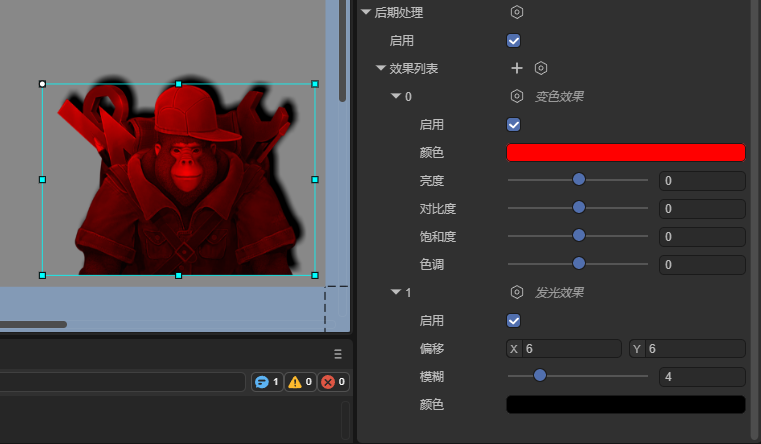Click the hexagon icon before 发光效果
This screenshot has width=761, height=444.
(x=517, y=293)
